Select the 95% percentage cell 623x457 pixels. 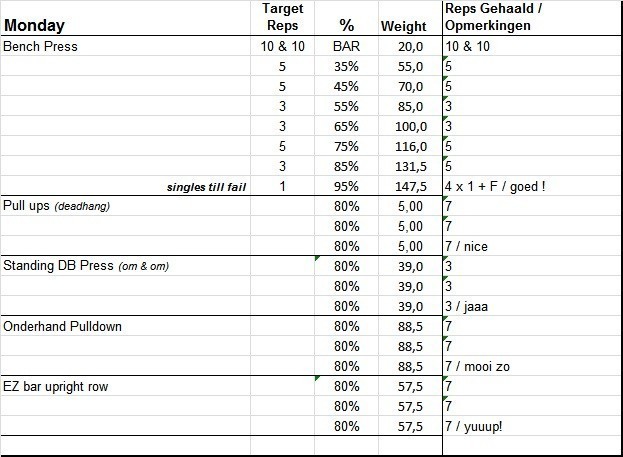click(346, 186)
